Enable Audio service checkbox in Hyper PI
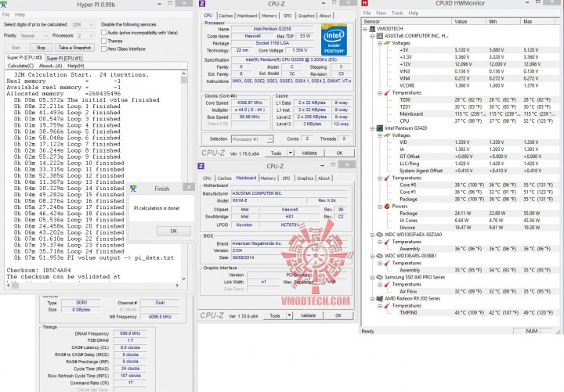The image size is (564, 392). [x=104, y=33]
